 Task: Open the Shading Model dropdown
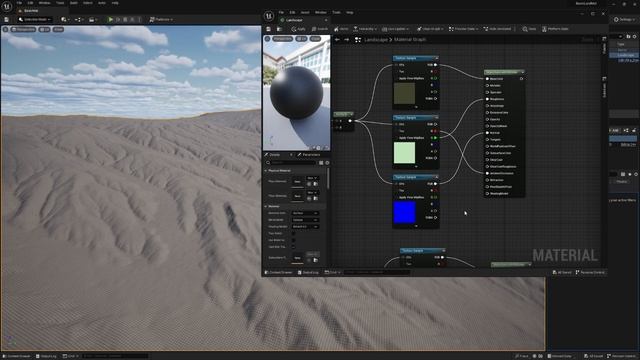pyautogui.click(x=305, y=227)
